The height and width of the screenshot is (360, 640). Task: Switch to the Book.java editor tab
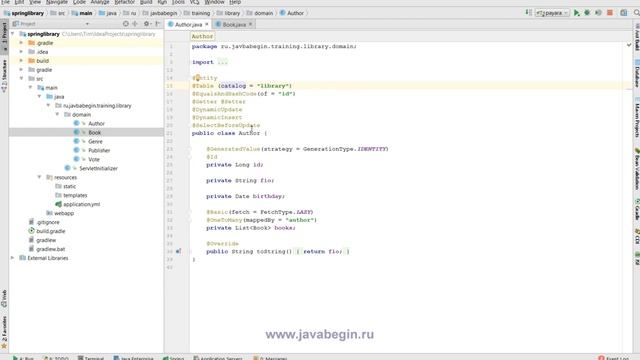coord(234,24)
